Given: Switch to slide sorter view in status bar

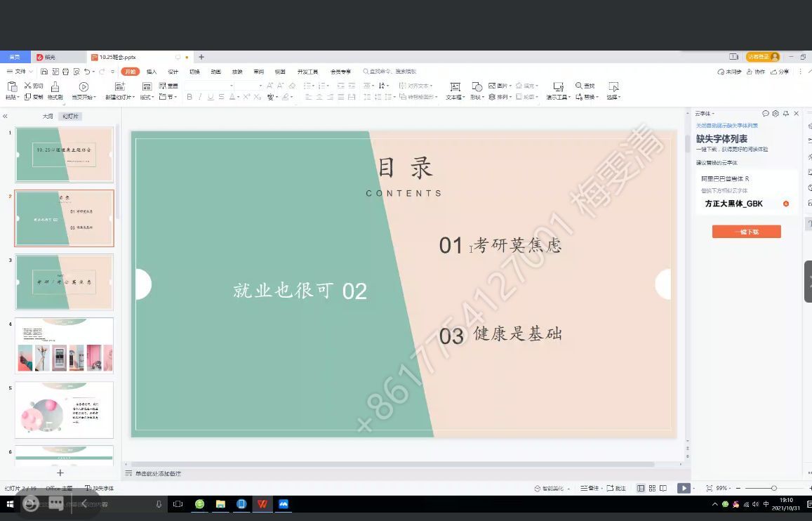Looking at the screenshot, I should pos(652,488).
